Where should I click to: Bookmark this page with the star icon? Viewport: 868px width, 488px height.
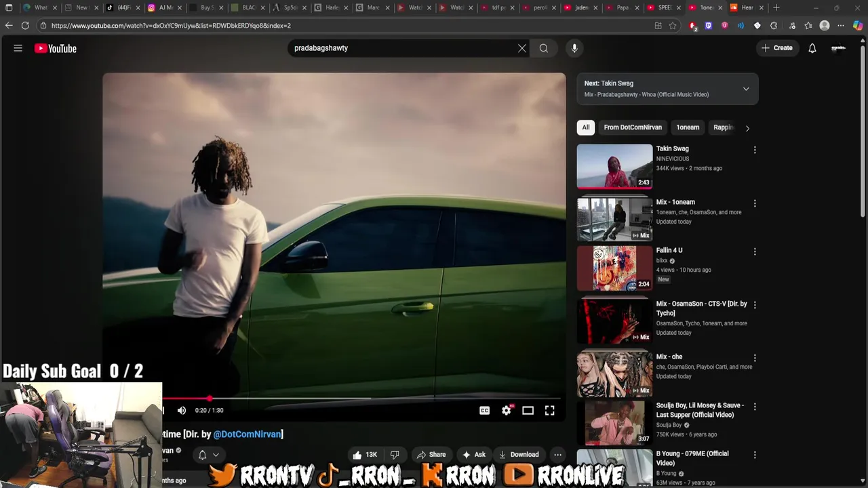673,26
